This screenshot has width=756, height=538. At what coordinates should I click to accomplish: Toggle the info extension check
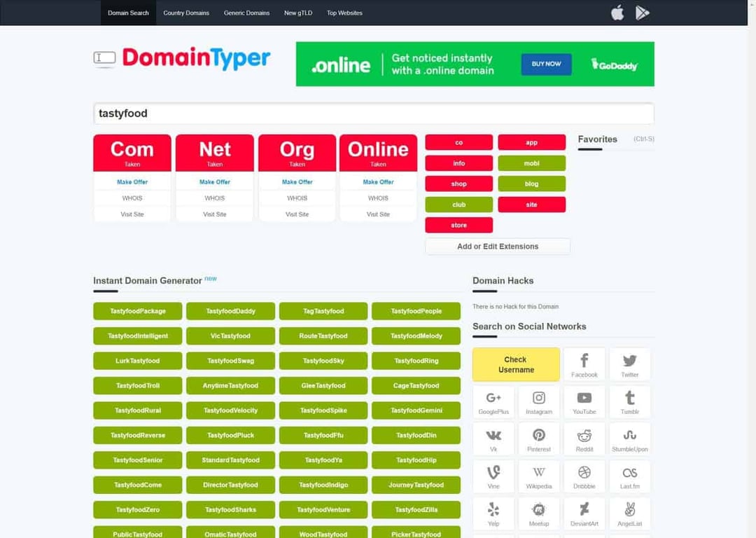(x=458, y=163)
